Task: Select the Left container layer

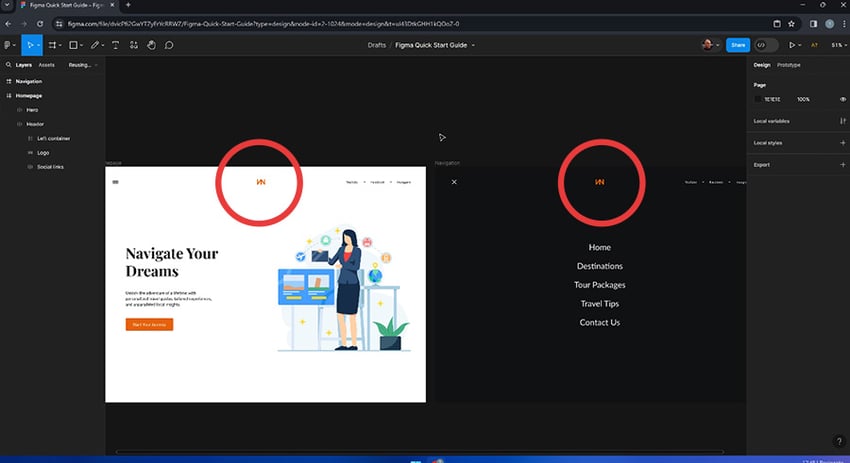Action: tap(53, 138)
